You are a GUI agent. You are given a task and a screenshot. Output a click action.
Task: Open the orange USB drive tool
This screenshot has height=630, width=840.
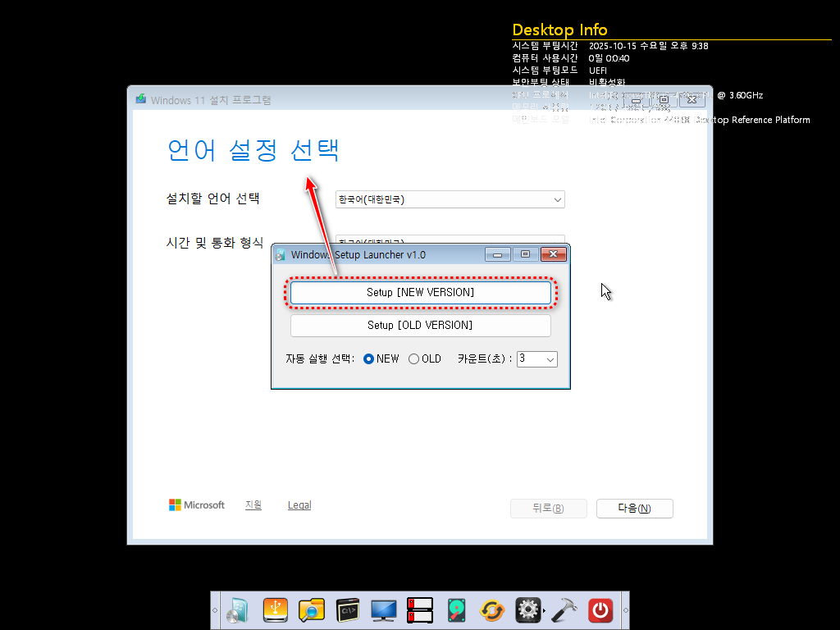tap(276, 610)
